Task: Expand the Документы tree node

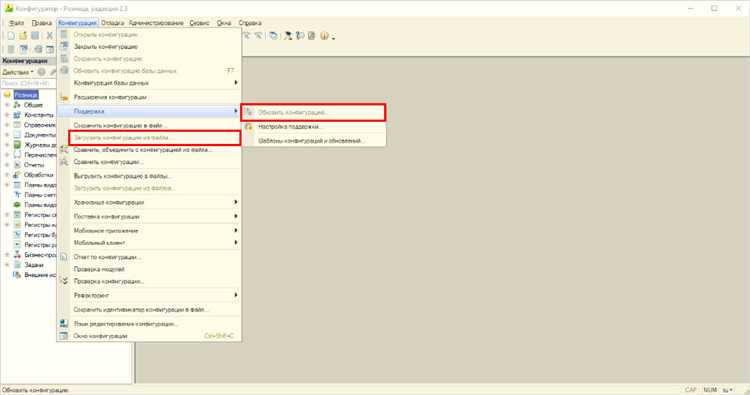Action: 7,135
